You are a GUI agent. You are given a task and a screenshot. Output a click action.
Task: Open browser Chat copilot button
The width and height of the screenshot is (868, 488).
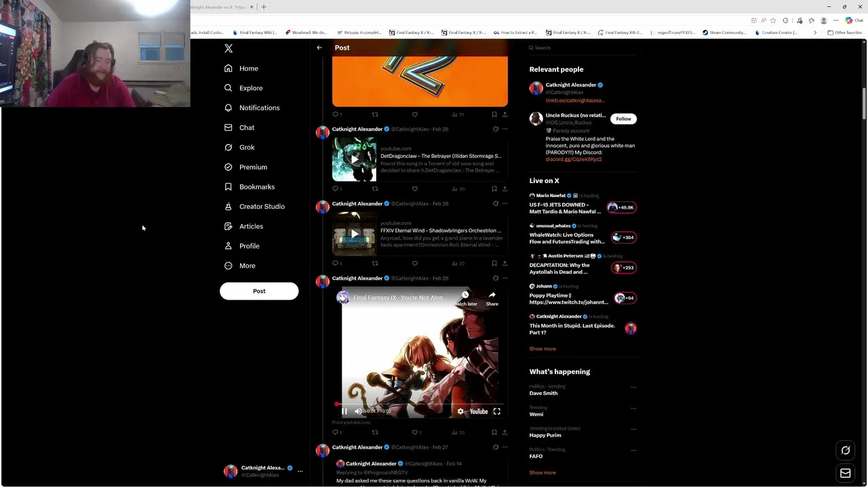click(x=854, y=20)
